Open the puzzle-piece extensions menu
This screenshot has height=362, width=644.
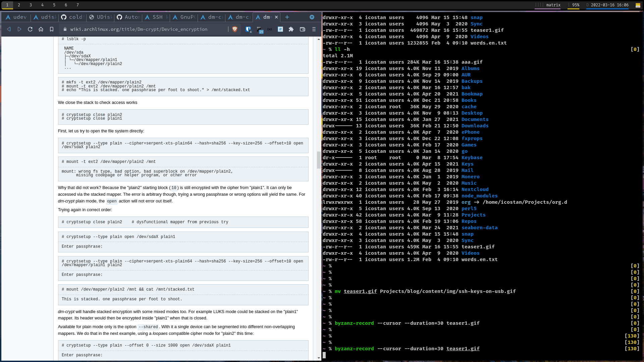pyautogui.click(x=291, y=29)
